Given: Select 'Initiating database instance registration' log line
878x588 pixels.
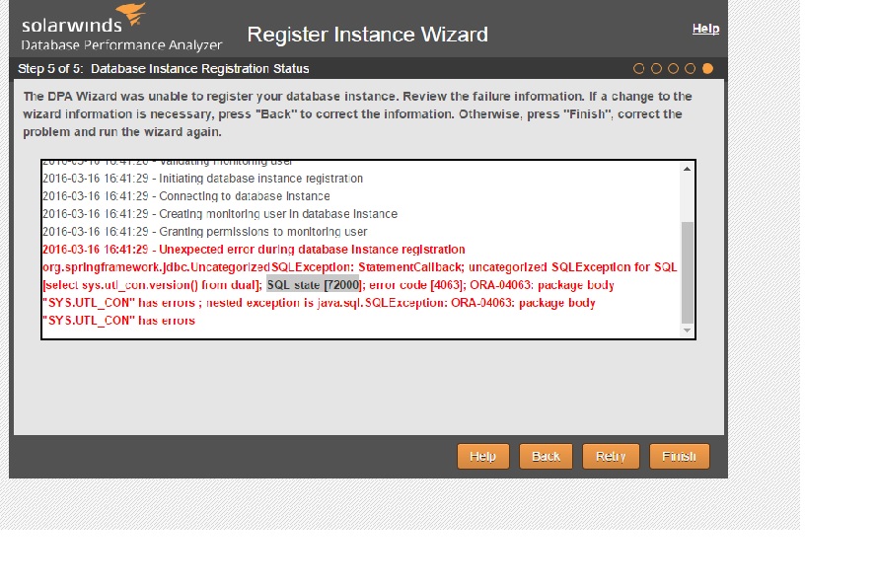Looking at the screenshot, I should coord(202,179).
